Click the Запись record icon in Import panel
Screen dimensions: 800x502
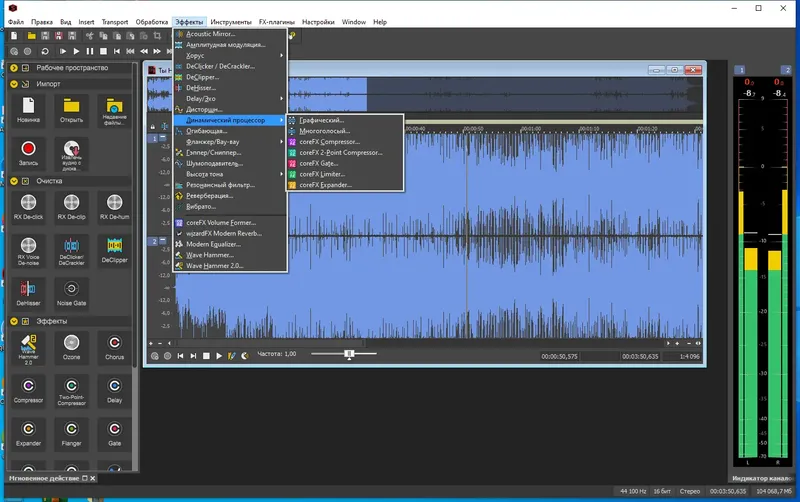pyautogui.click(x=28, y=148)
